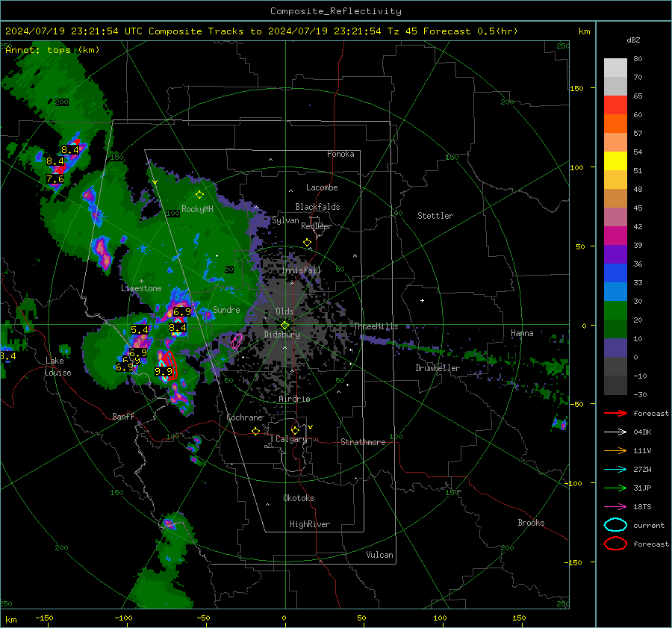Select the magenta 18TS arrow icon
This screenshot has width=672, height=628.
pyautogui.click(x=615, y=507)
